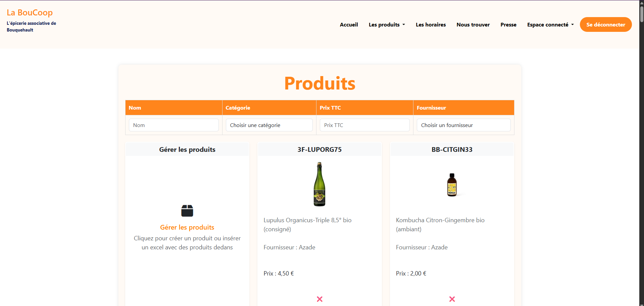
Task: Open the La BouCoop homepage logo
Action: (30, 12)
